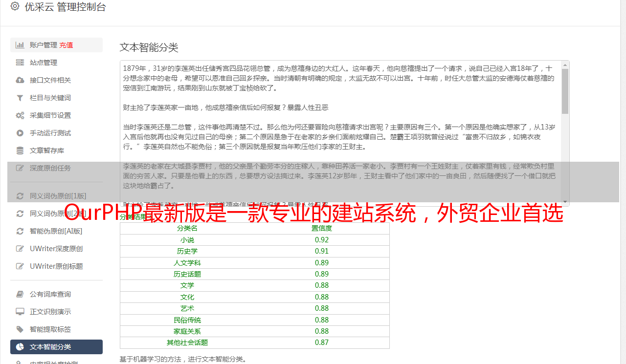
Task: Click the 文本智能分类 page heading
Action: pyautogui.click(x=149, y=47)
